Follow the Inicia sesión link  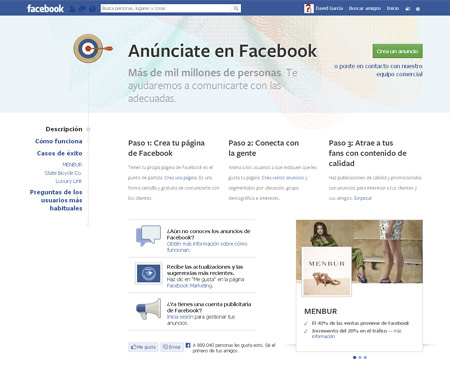180,317
